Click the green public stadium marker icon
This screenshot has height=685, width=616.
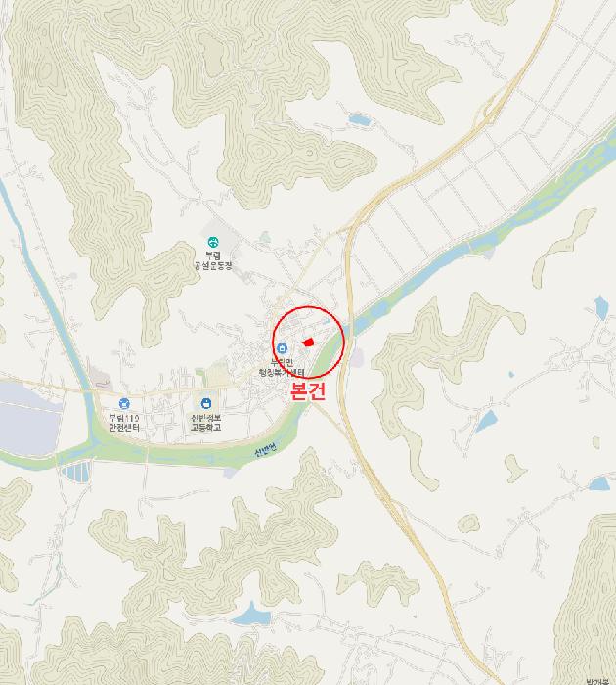click(x=213, y=242)
